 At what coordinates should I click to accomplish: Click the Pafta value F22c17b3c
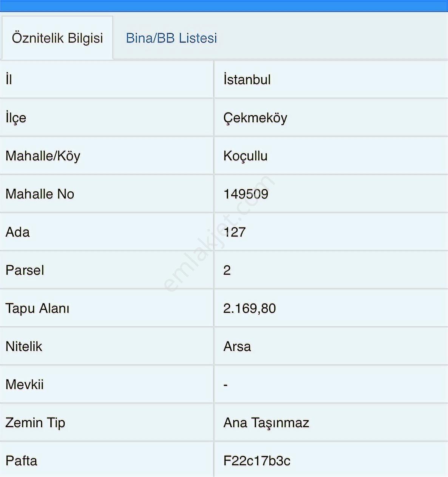pyautogui.click(x=257, y=461)
